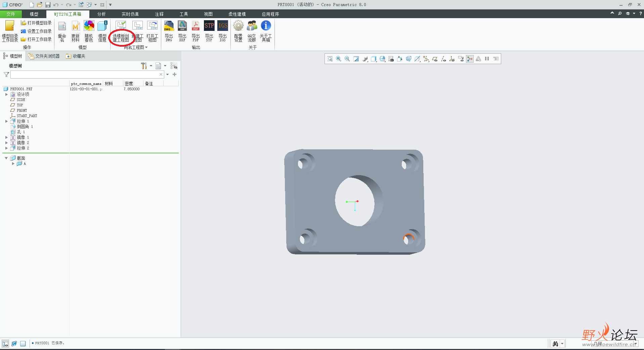Click the Rename (重命名) model icon

62,31
